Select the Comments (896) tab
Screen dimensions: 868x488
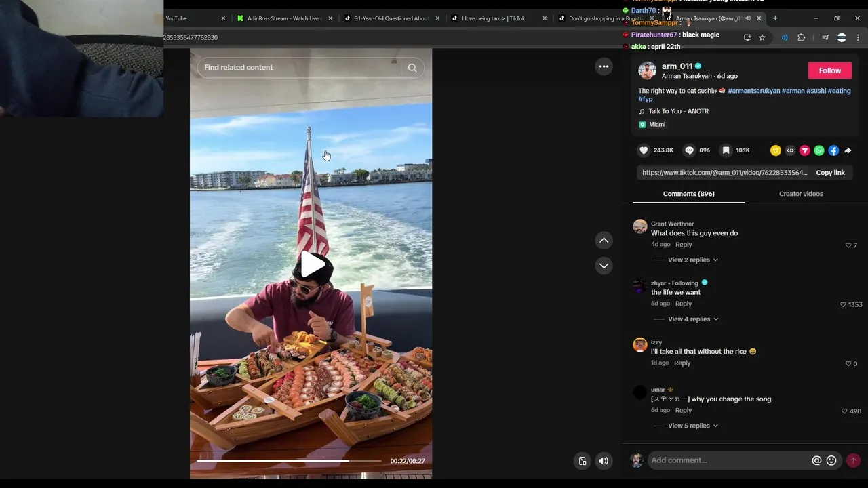(688, 194)
